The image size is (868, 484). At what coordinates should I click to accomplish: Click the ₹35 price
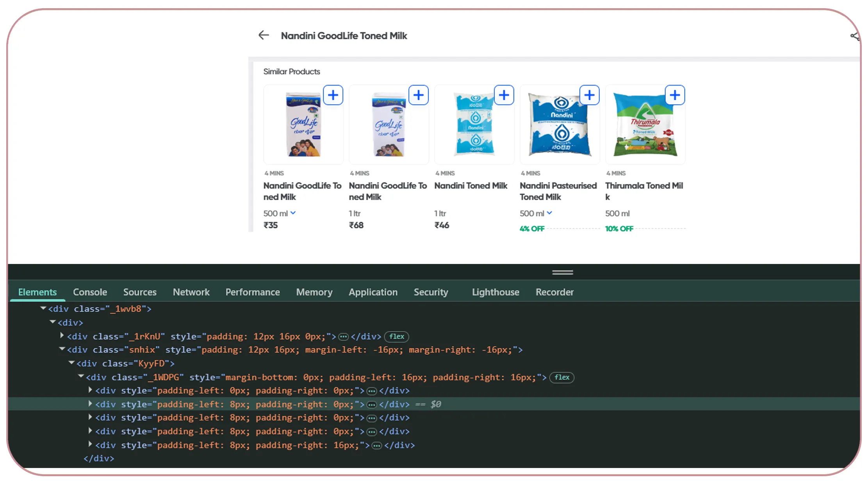271,225
